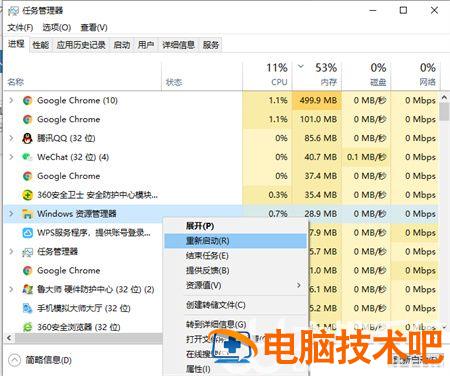450x376 pixels.
Task: Click the horizontal scrollbar left arrow
Action: click(9, 338)
